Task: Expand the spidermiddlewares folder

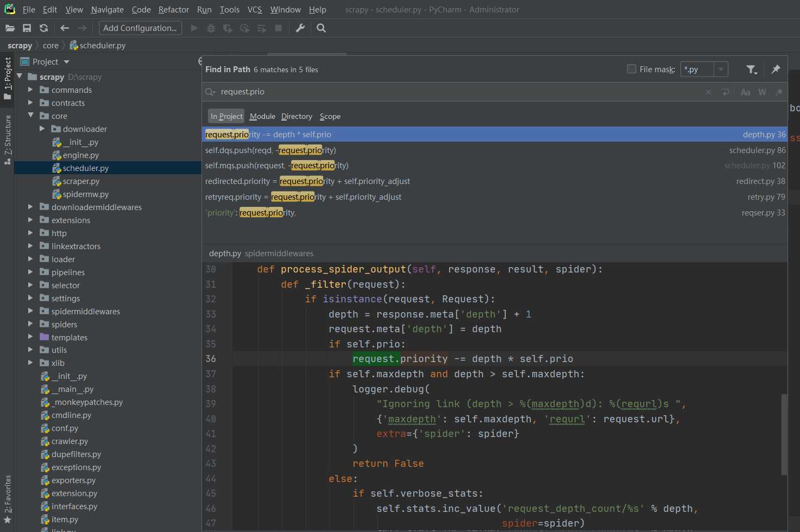Action: coord(31,311)
